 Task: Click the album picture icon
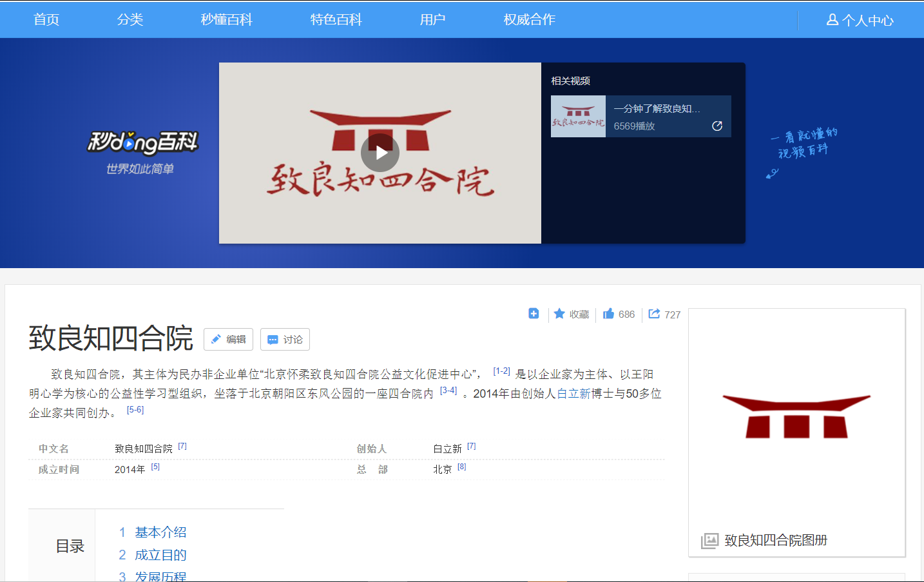pyautogui.click(x=709, y=540)
